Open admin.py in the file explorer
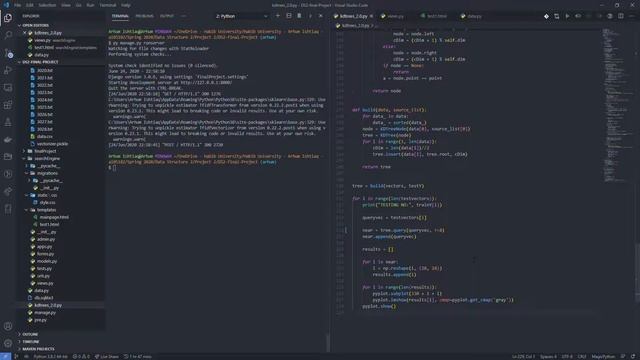 click(46, 239)
